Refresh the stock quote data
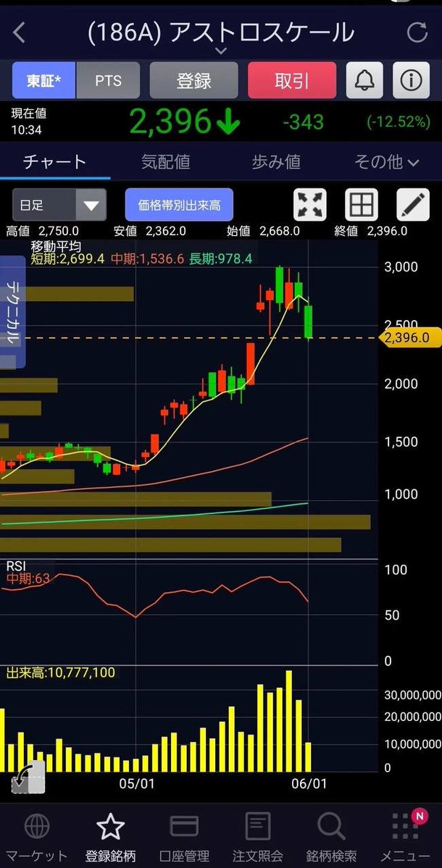Image resolution: width=442 pixels, height=868 pixels. point(417,33)
